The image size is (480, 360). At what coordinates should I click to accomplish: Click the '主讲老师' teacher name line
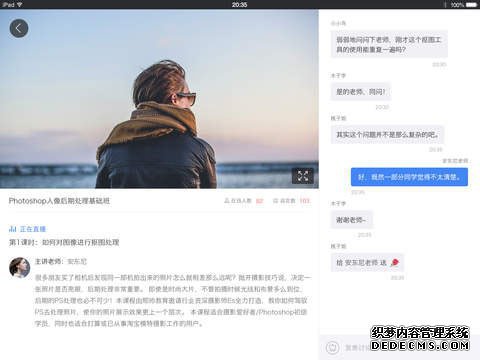tap(61, 261)
